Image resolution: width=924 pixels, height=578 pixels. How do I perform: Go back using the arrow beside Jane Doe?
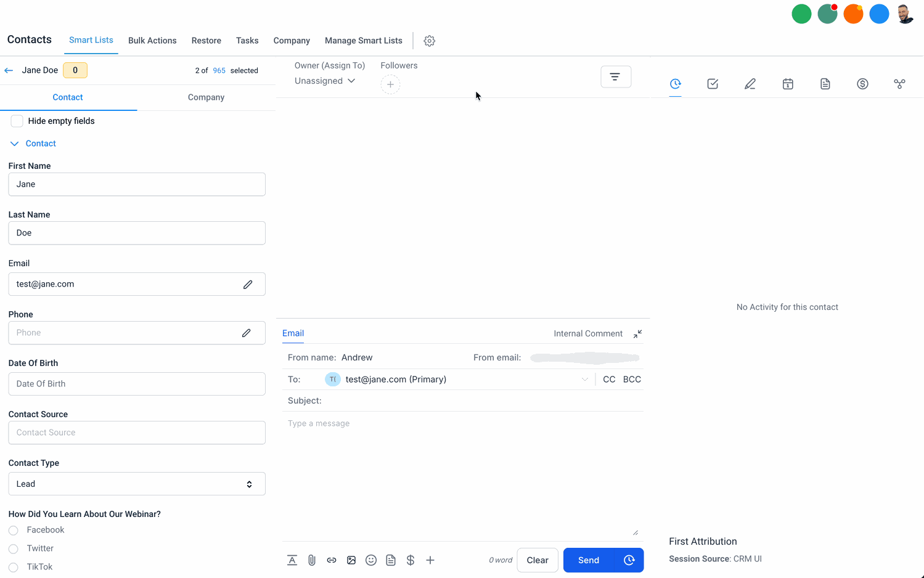click(x=9, y=70)
